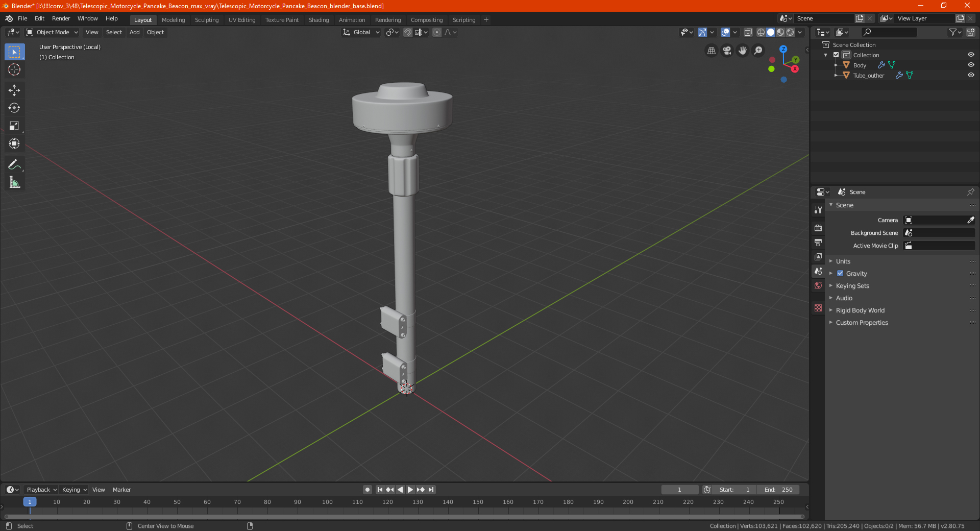The image size is (980, 531).
Task: Collapse the Collection tree arrow
Action: click(826, 55)
